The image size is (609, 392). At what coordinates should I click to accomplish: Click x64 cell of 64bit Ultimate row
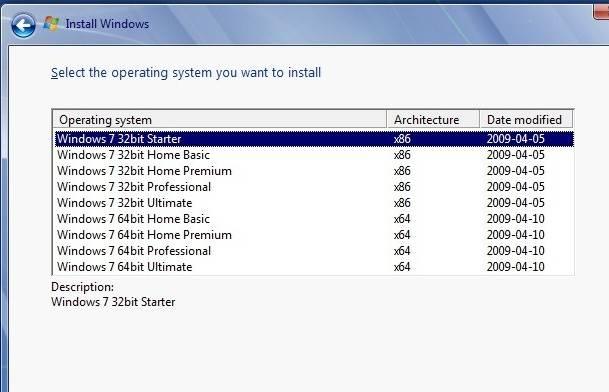click(x=402, y=267)
